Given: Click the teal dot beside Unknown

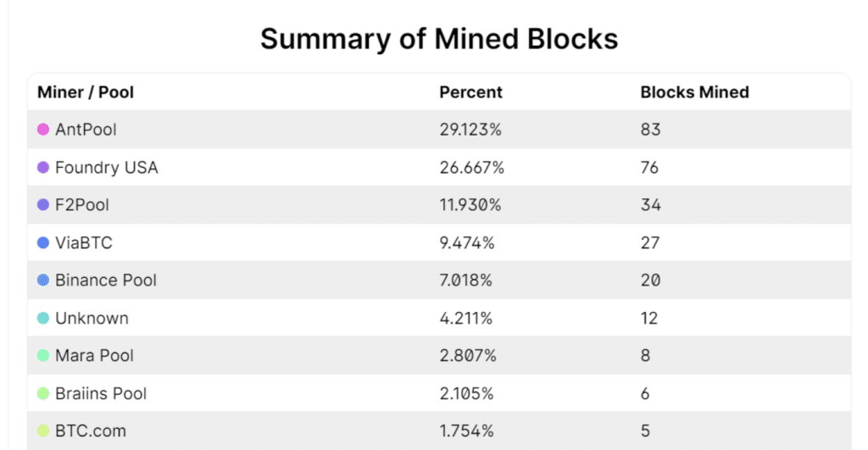Looking at the screenshot, I should coord(43,319).
